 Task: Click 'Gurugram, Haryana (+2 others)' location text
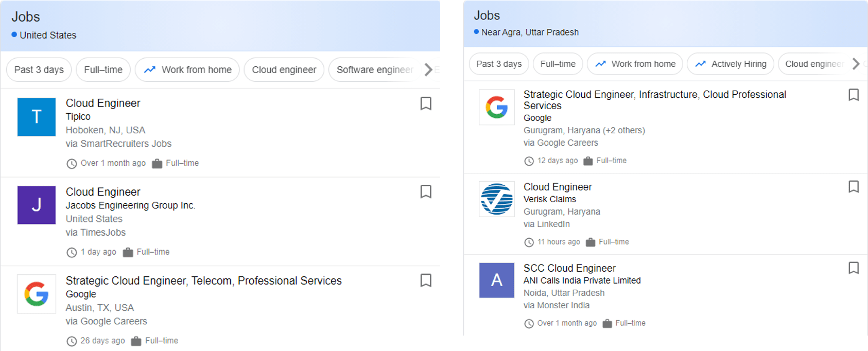(x=584, y=130)
